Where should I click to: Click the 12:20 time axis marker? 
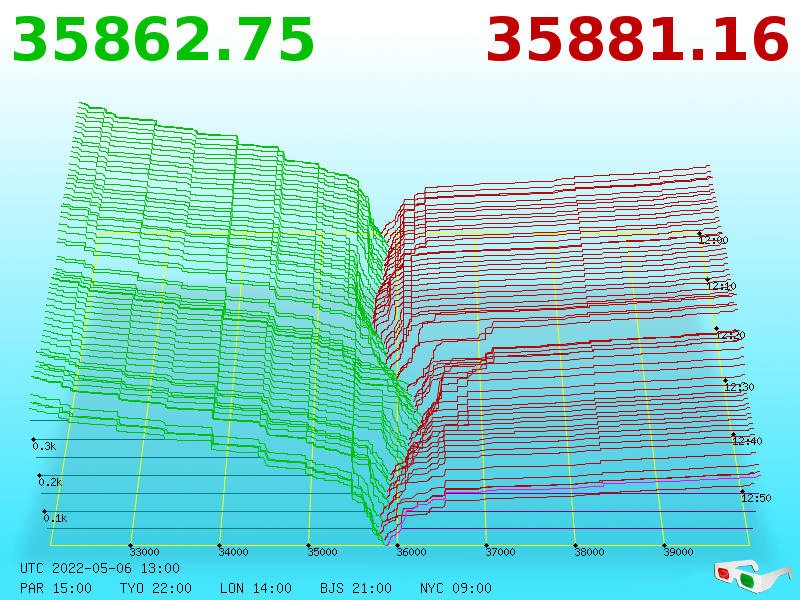point(731,335)
